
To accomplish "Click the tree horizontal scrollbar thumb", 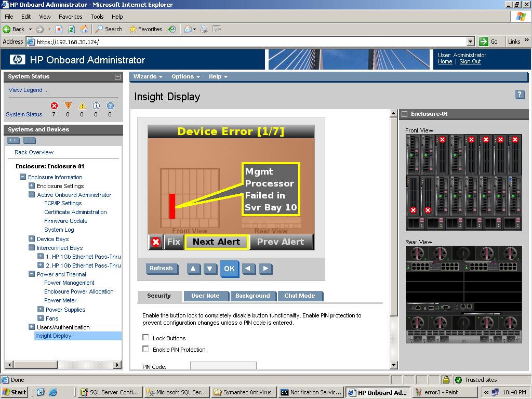I will tap(35, 365).
